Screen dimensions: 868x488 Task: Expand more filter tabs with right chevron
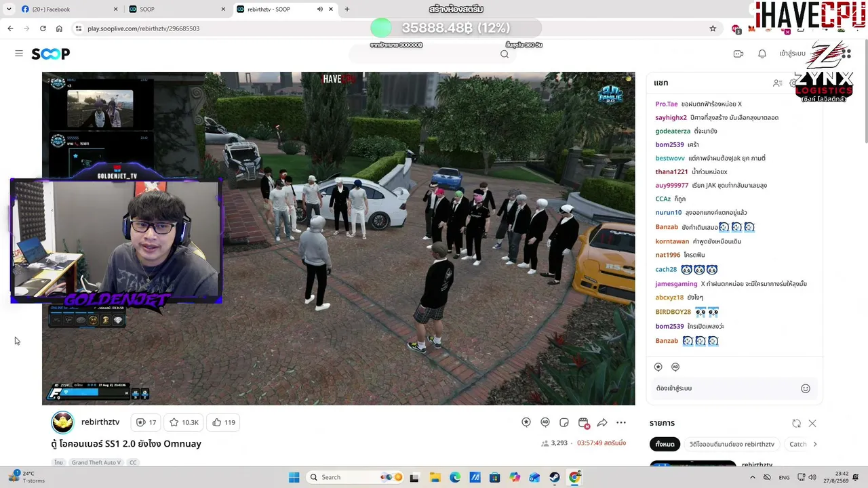815,444
